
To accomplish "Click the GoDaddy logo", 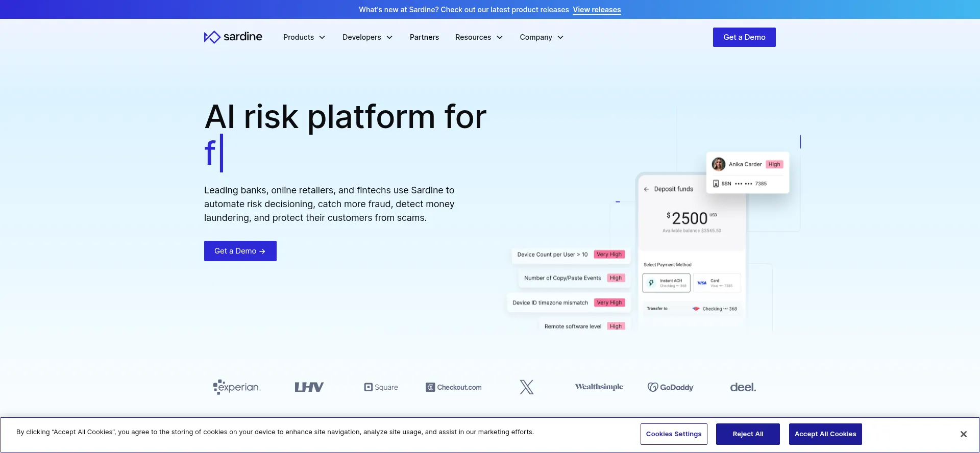I will (671, 387).
